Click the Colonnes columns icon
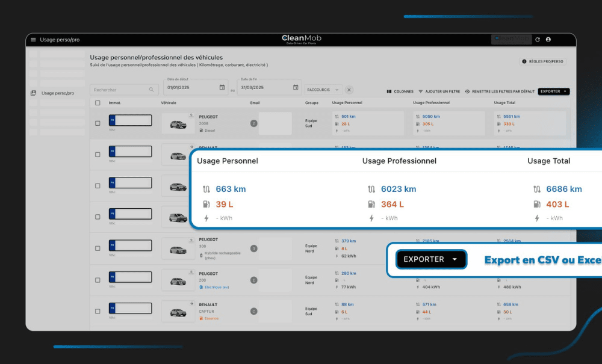Image resolution: width=602 pixels, height=364 pixels. [389, 91]
